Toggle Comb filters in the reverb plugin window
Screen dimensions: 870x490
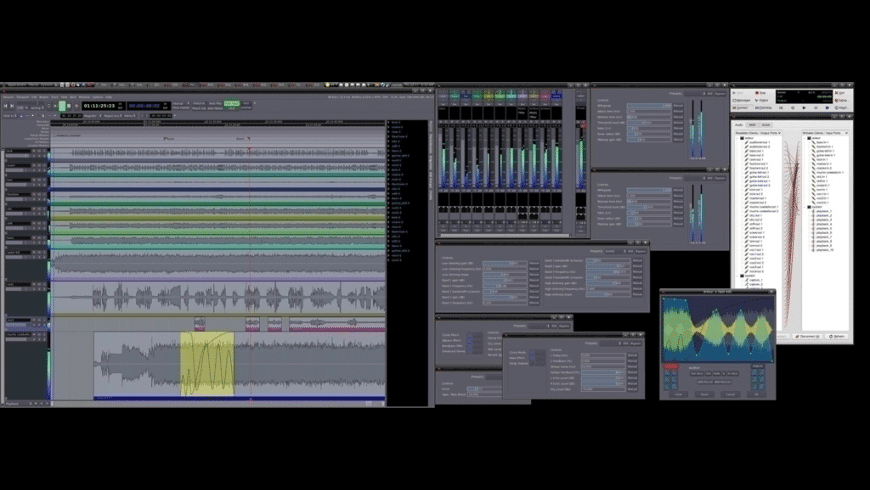tap(469, 335)
